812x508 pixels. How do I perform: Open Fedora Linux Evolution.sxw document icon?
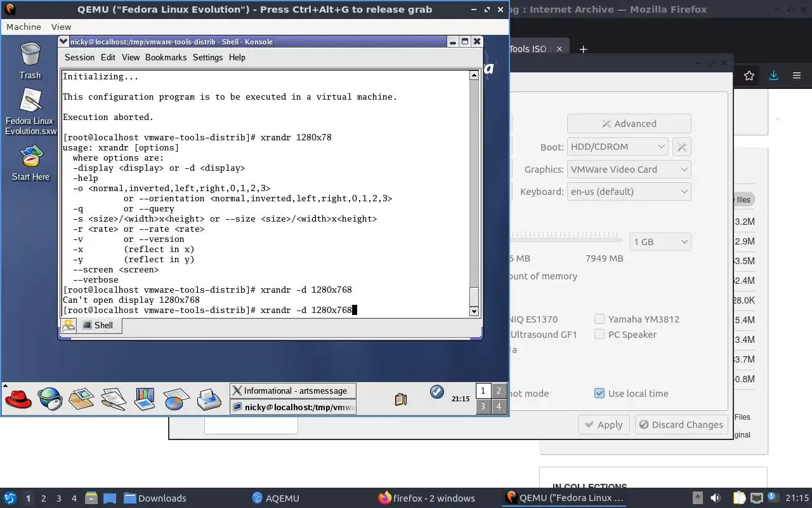(x=30, y=112)
